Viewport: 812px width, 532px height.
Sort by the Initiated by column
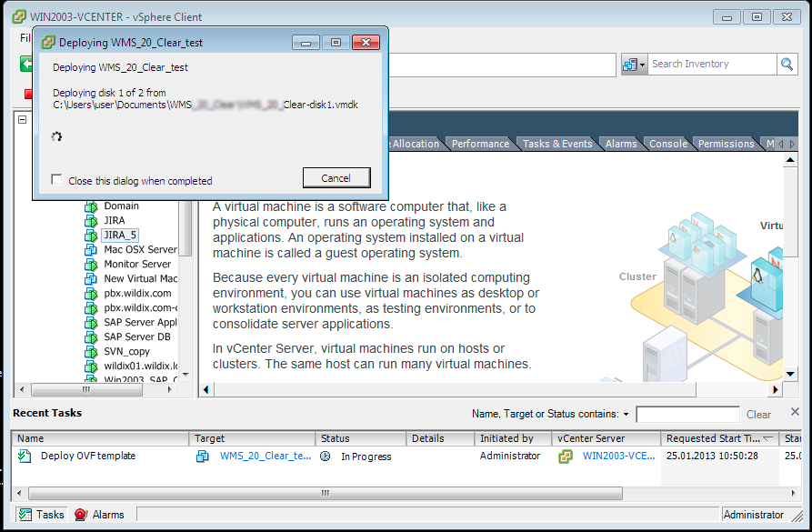(513, 438)
